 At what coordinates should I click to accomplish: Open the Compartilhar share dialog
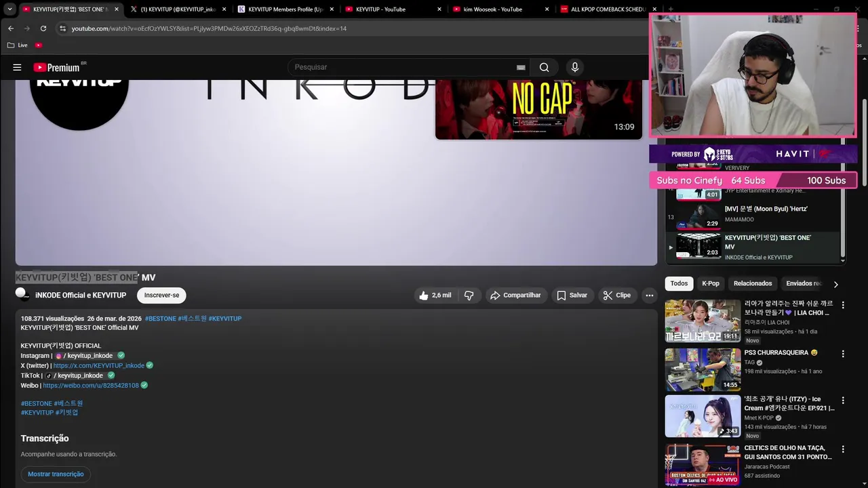pos(515,296)
